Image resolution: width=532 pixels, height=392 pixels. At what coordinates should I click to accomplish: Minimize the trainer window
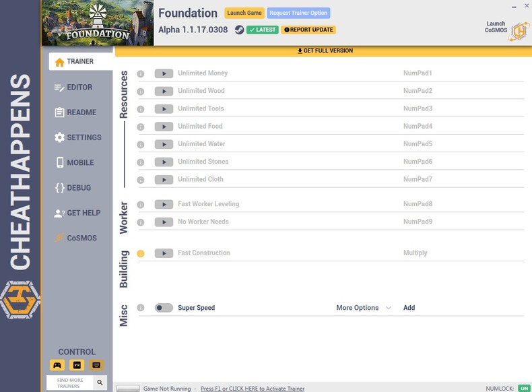514,7
